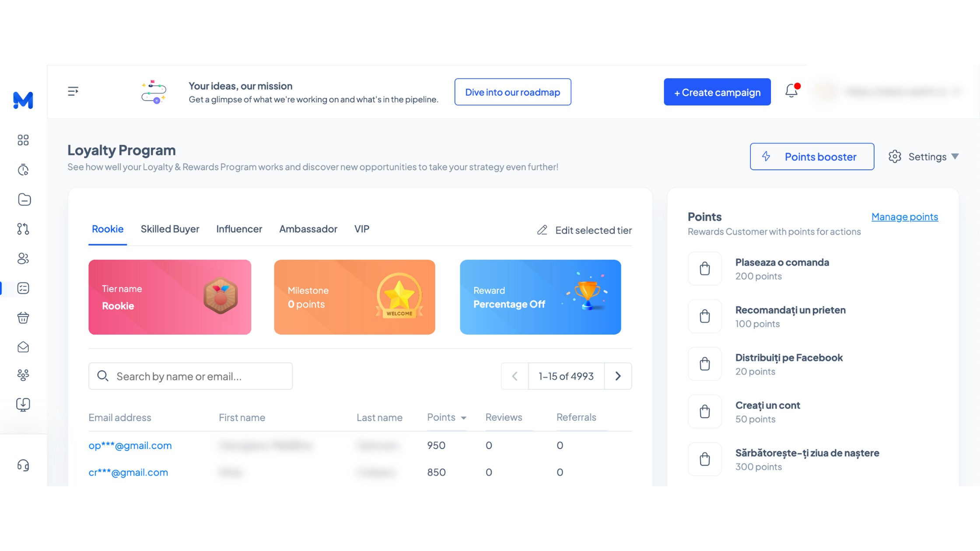Click the Mailchimp-style M logo
The image size is (980, 551).
coord(23,100)
